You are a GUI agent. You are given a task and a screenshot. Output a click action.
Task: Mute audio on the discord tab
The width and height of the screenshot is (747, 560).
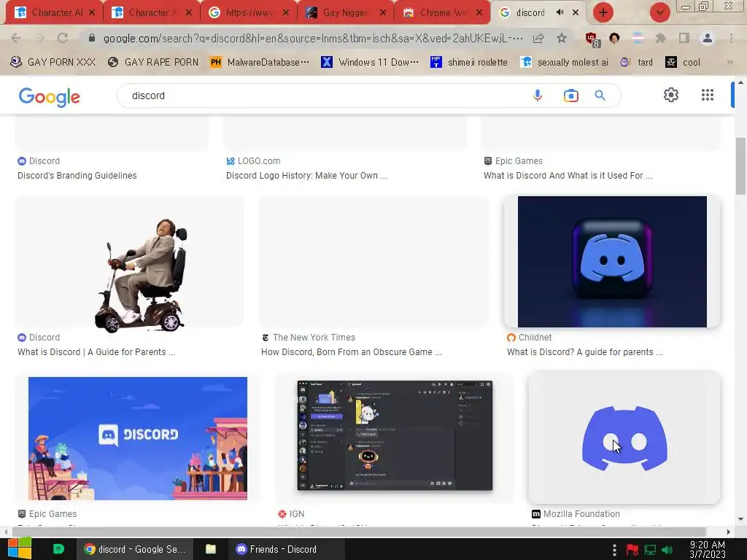point(560,12)
